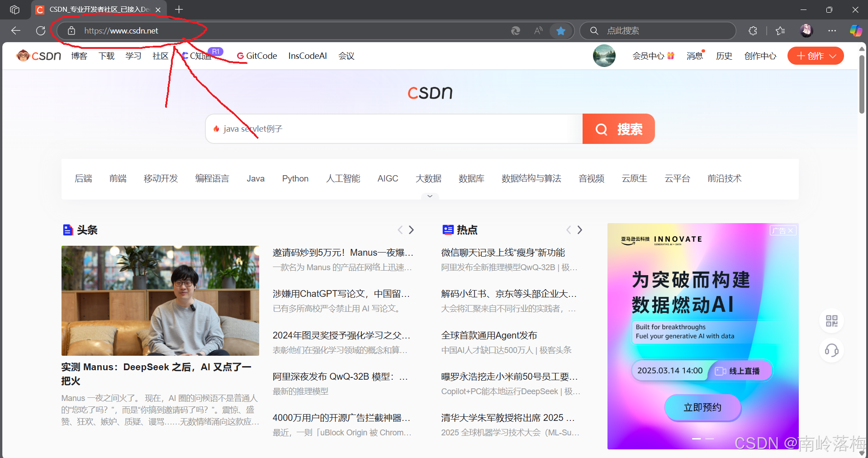Open the Manus headline article photo
The width and height of the screenshot is (868, 458).
[160, 301]
